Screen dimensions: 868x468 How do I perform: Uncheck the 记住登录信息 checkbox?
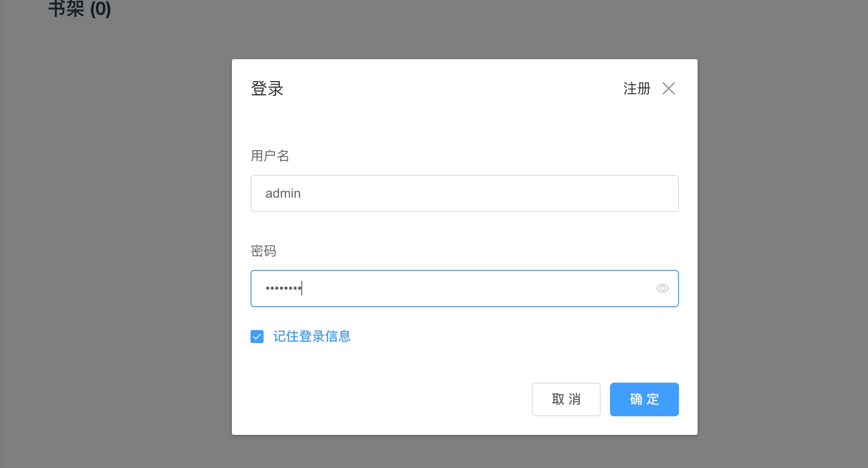click(257, 337)
